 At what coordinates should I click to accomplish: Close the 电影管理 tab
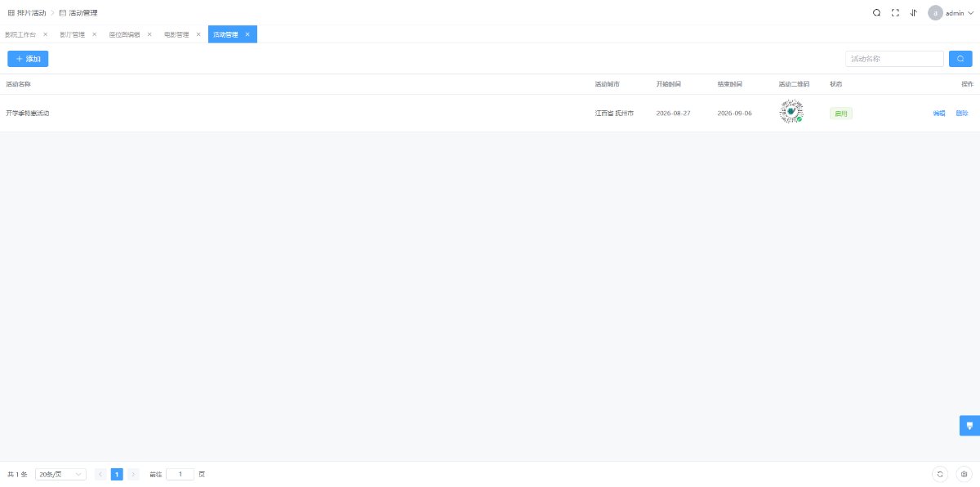[x=198, y=34]
